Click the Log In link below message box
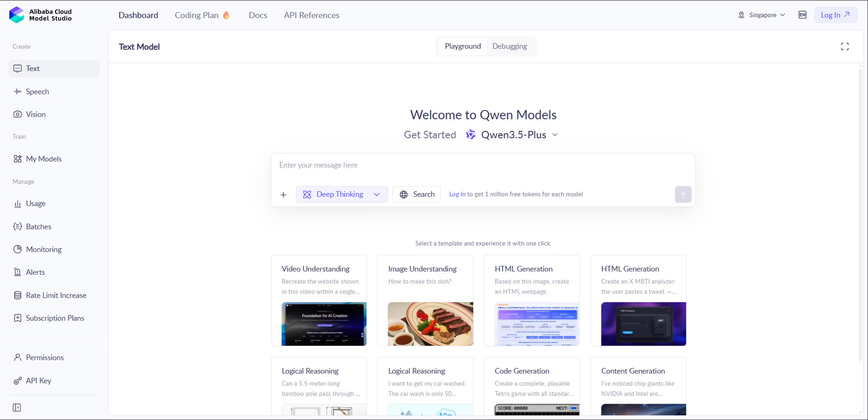Viewport: 868px width, 420px height. (457, 194)
